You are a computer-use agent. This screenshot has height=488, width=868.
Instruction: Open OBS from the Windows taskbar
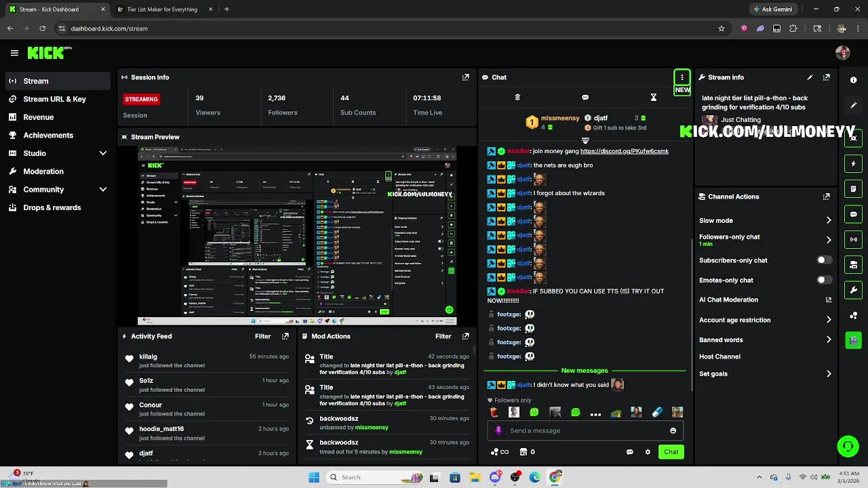[x=515, y=477]
